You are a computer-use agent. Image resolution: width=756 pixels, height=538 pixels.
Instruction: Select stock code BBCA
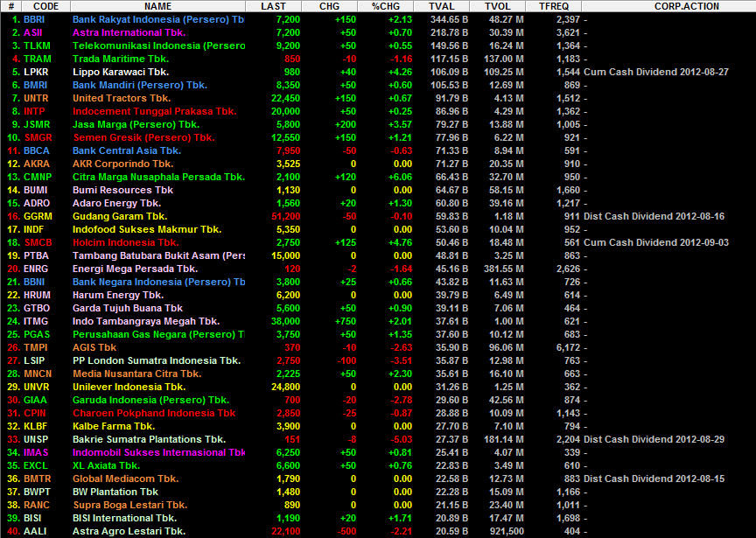tap(37, 150)
